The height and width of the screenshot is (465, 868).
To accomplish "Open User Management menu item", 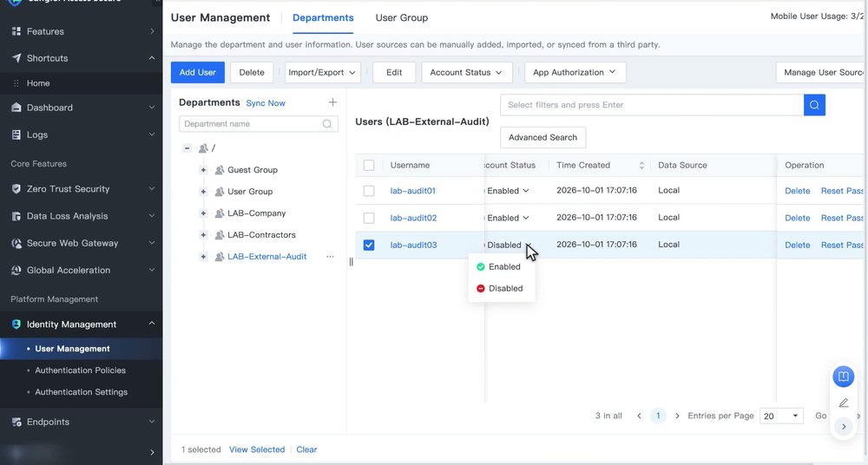I will tap(73, 349).
